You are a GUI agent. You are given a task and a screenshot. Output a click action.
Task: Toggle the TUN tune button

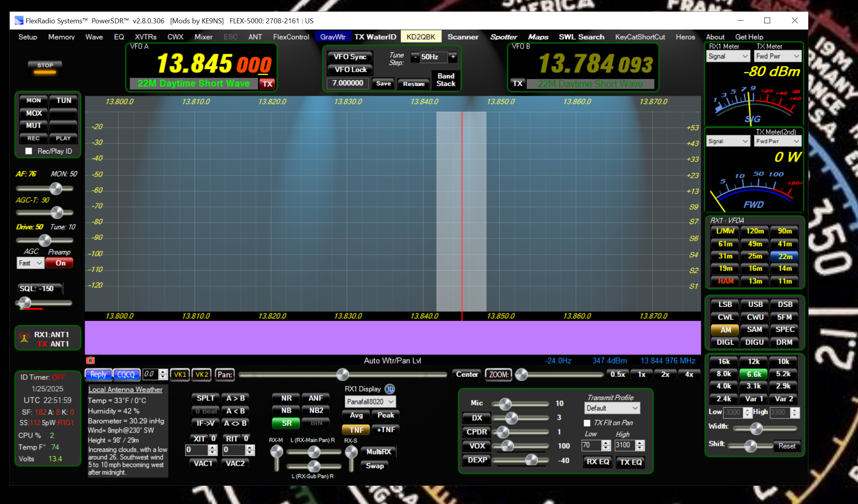point(63,100)
